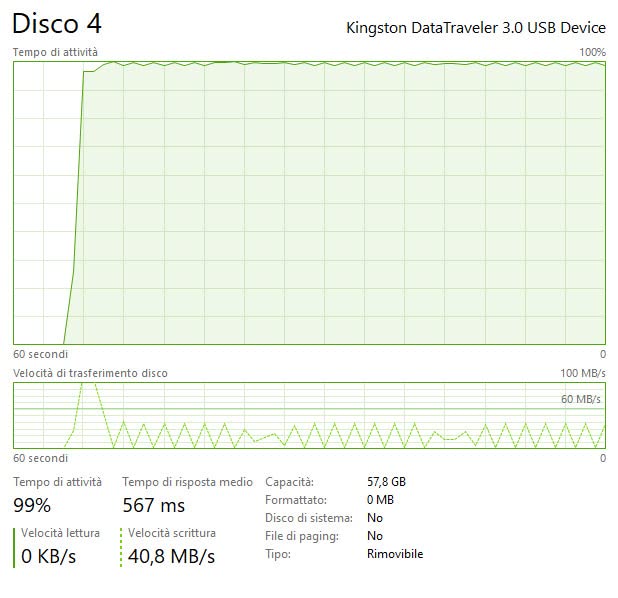Click the Tempo di attività graph title

tap(55, 52)
